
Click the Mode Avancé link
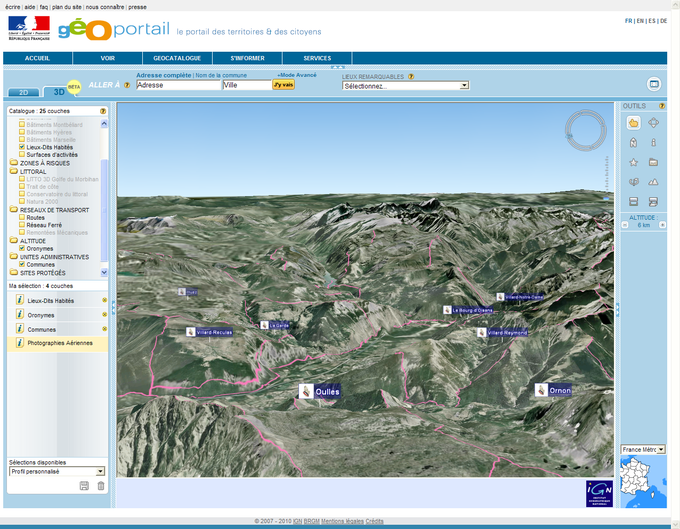(296, 75)
